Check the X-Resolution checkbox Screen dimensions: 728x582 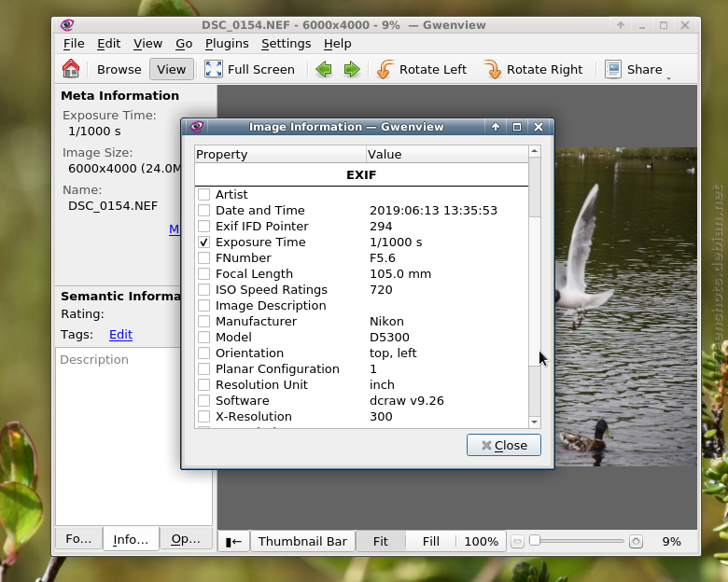click(x=203, y=416)
